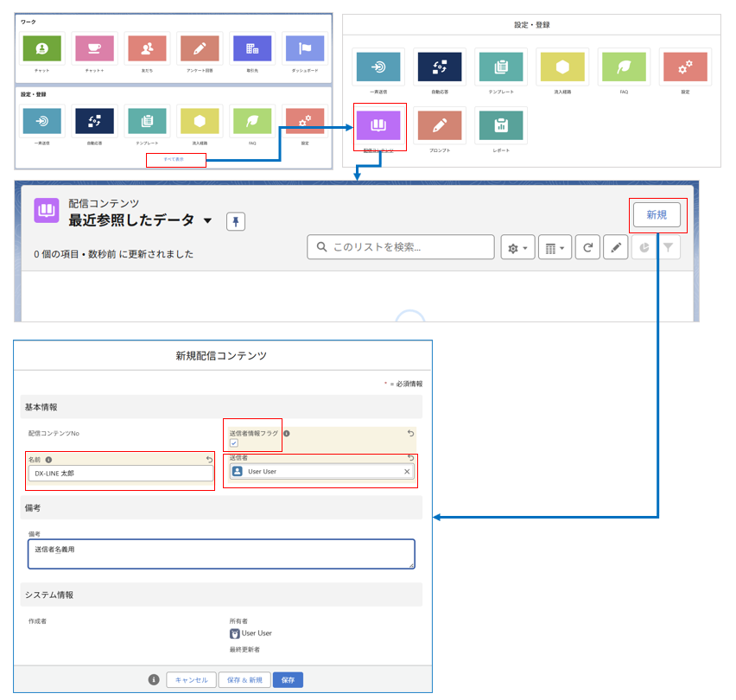Click the すべて表示 link

(x=175, y=160)
